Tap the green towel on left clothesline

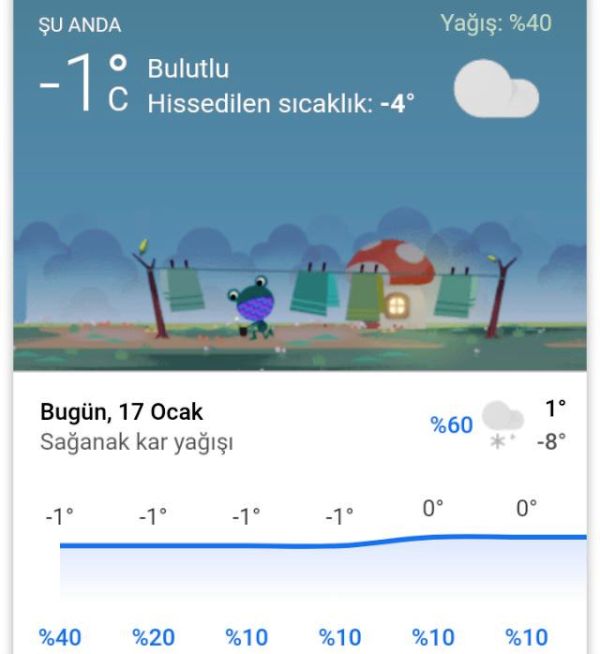[184, 289]
